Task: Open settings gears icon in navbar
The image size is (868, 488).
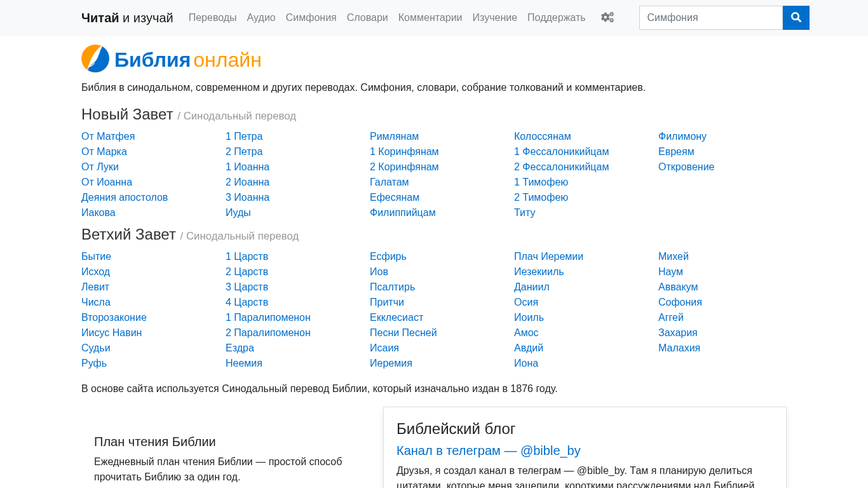Action: click(607, 18)
